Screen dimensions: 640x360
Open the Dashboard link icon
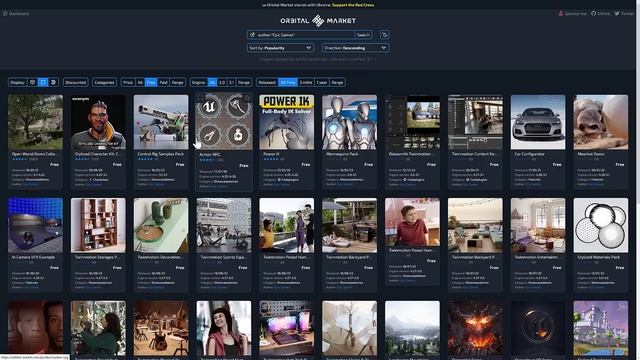(x=5, y=13)
